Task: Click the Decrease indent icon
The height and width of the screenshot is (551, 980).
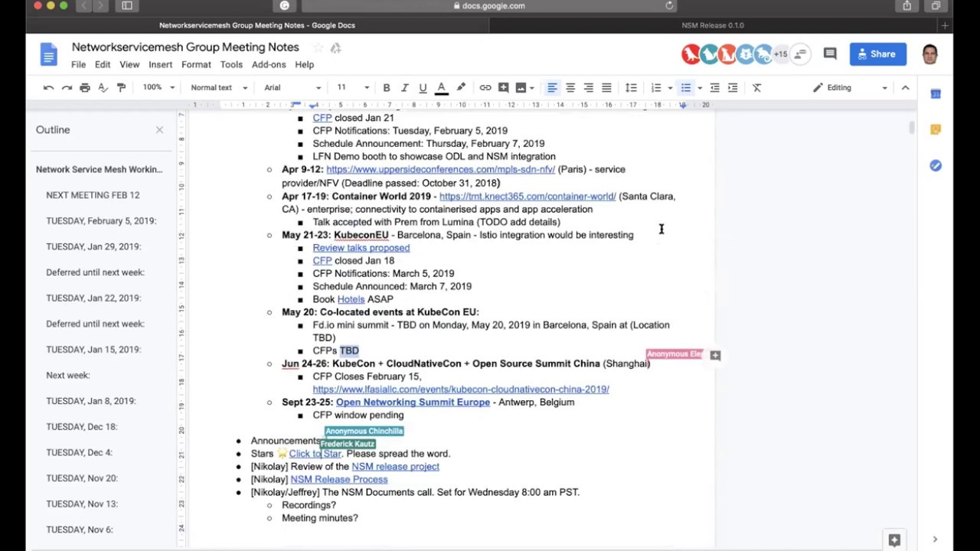Action: [x=714, y=87]
